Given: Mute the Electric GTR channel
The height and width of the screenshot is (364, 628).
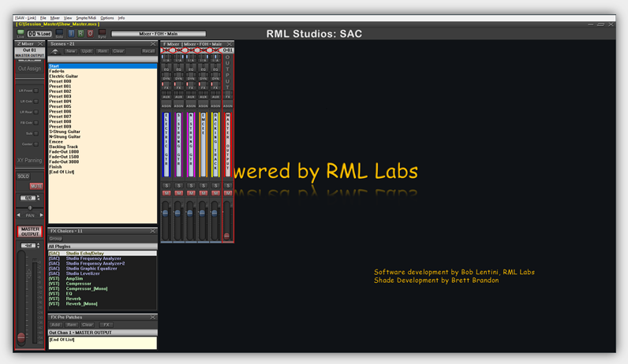Looking at the screenshot, I should point(166,193).
